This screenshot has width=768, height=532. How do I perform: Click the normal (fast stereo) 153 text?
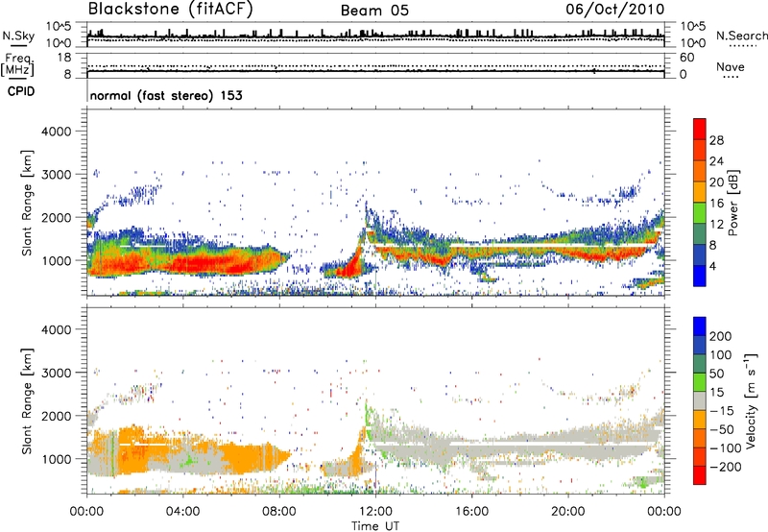(x=166, y=95)
